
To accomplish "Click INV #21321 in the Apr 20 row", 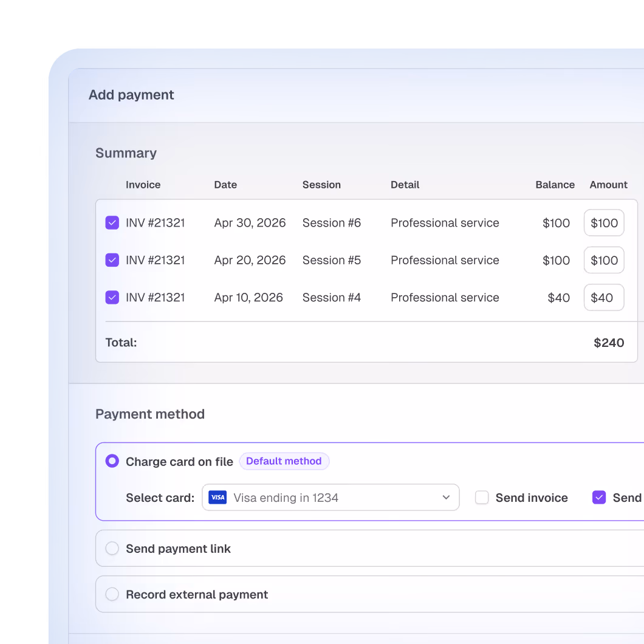I will tap(156, 261).
